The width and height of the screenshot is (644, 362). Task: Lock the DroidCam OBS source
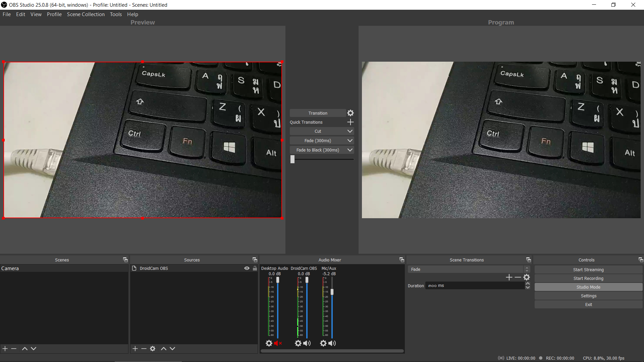(x=255, y=268)
